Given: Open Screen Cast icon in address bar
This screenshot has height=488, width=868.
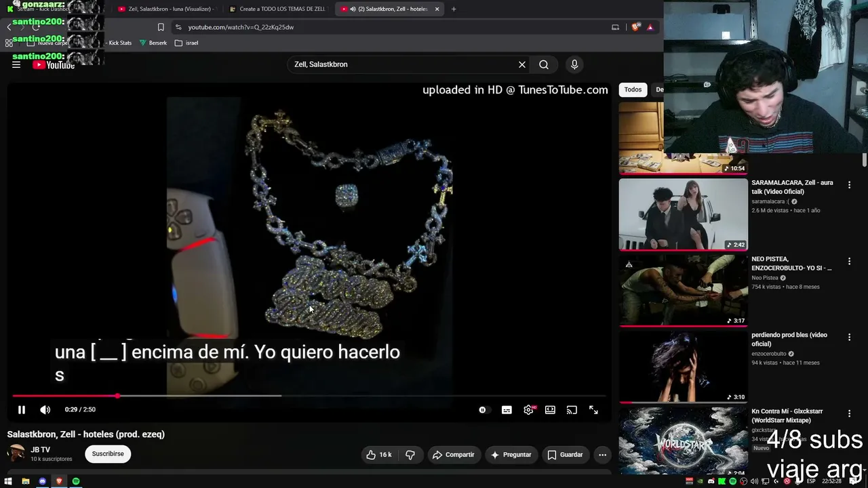Looking at the screenshot, I should pos(615,27).
